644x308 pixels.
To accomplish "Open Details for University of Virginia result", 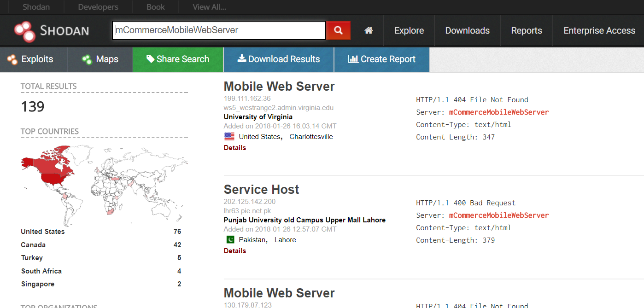I will click(x=234, y=148).
